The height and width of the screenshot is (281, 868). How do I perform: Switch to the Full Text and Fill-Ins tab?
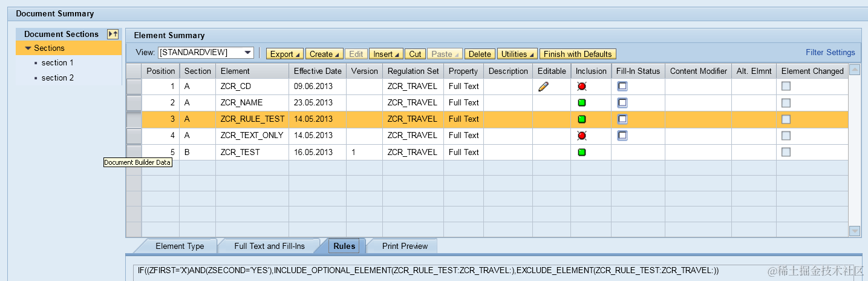click(x=269, y=246)
